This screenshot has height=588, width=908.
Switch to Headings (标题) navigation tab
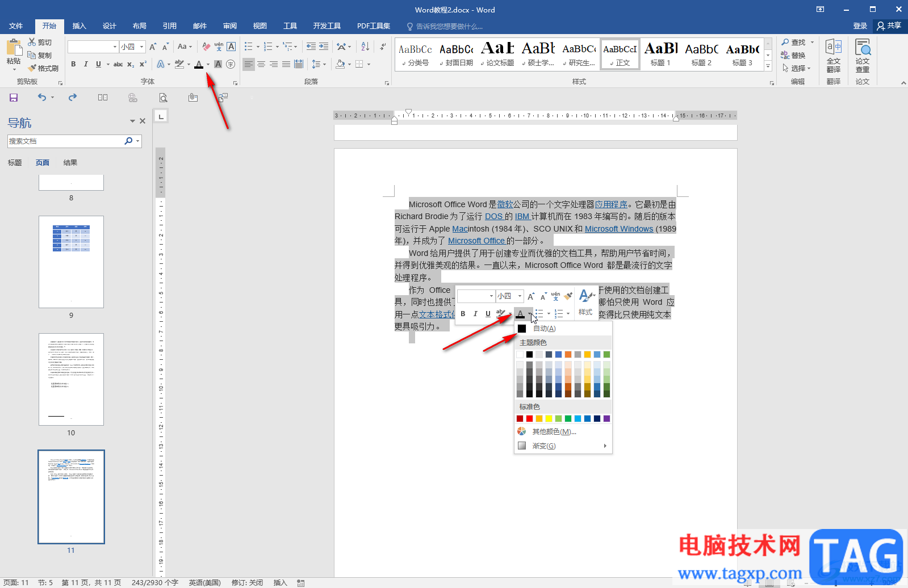tap(15, 163)
